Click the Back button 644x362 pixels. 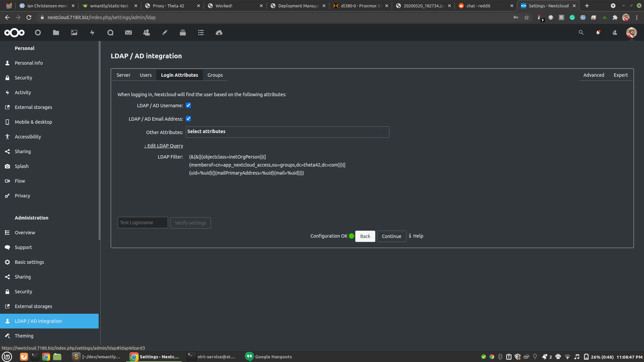pos(365,236)
